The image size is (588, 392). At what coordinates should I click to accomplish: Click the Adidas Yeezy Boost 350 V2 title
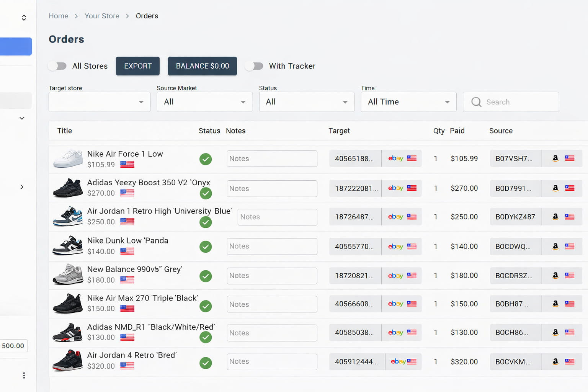pyautogui.click(x=149, y=183)
